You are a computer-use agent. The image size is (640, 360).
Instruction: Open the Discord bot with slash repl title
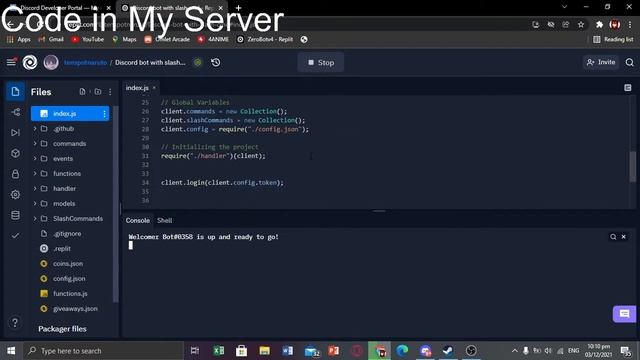[150, 62]
